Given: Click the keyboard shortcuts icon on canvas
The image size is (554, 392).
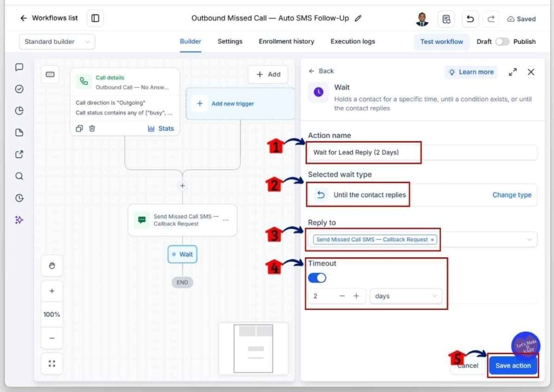Looking at the screenshot, I should pos(50,75).
